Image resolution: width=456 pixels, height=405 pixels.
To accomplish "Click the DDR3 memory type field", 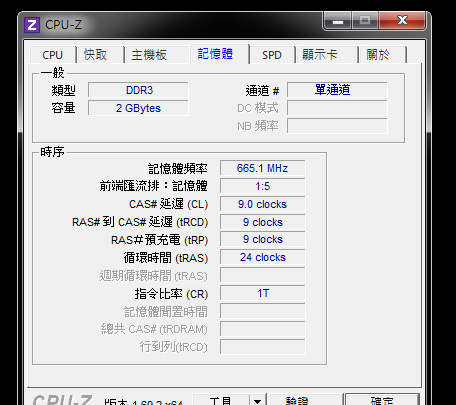I will [x=138, y=90].
